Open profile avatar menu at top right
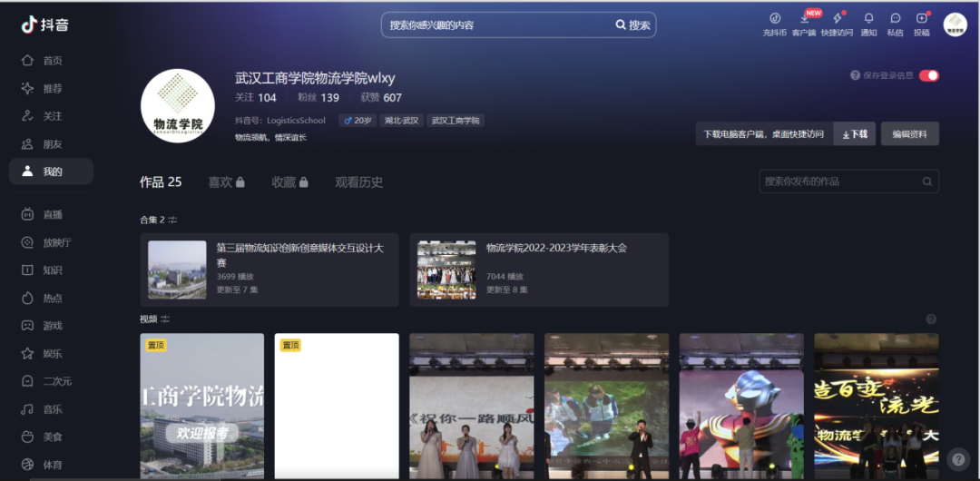This screenshot has height=481, width=980. (x=955, y=25)
